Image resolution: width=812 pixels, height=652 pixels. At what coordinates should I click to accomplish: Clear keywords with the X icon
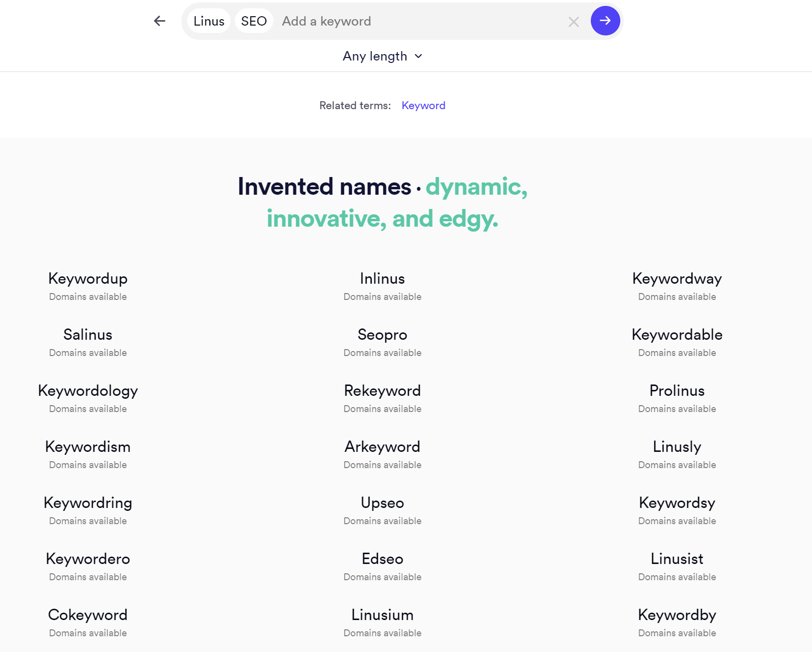[574, 22]
